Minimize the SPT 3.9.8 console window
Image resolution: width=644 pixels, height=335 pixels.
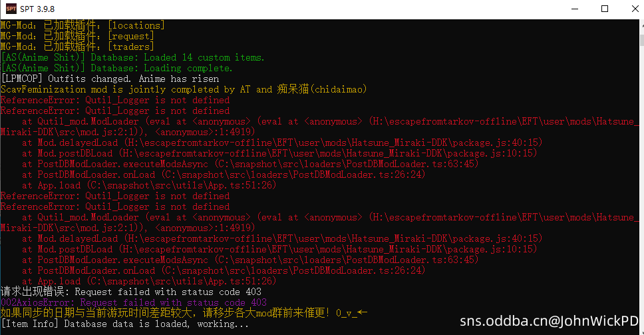pos(575,9)
